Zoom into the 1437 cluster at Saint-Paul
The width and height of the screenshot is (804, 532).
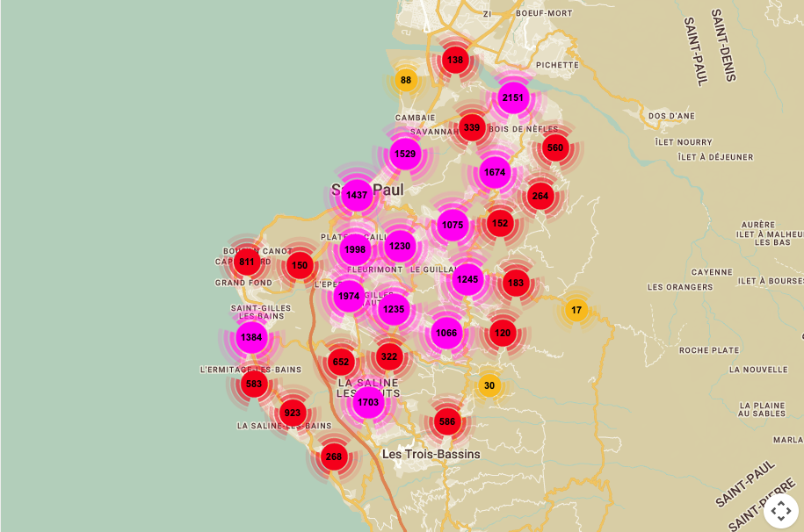pyautogui.click(x=357, y=196)
